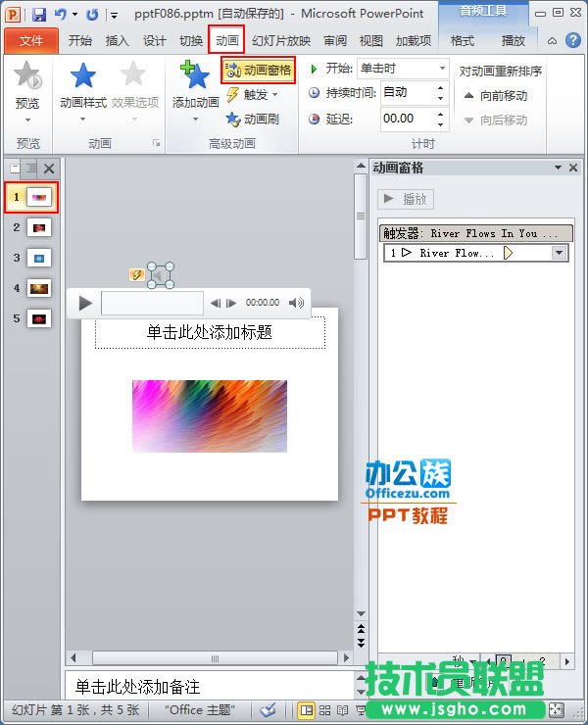Screen dimensions: 588x725
Task: Open the 文件 menu
Action: 31,41
